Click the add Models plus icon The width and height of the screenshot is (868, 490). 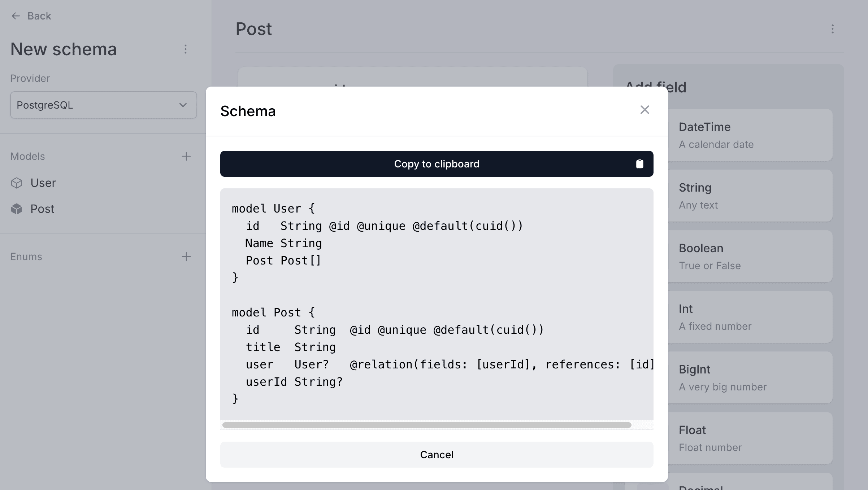(186, 156)
